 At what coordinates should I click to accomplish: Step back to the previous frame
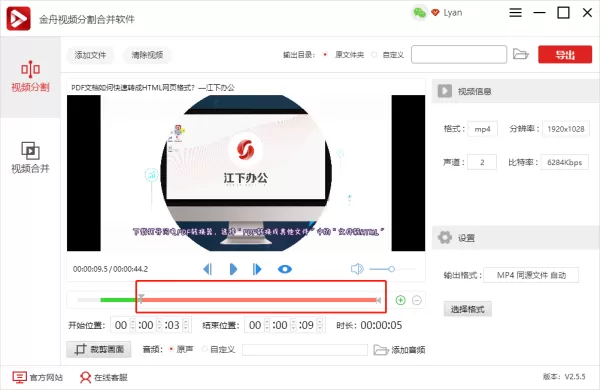(x=207, y=269)
